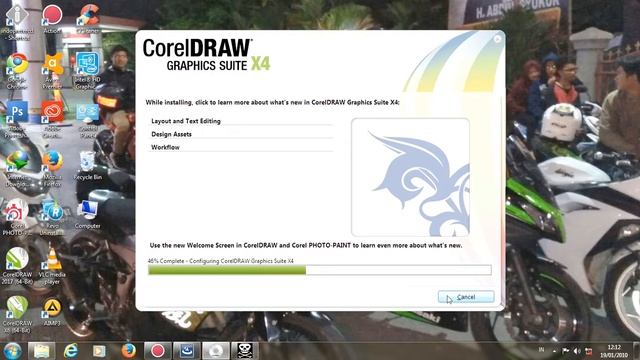Open the Layout and Text Editing topic
This screenshot has width=640, height=360.
pos(186,121)
